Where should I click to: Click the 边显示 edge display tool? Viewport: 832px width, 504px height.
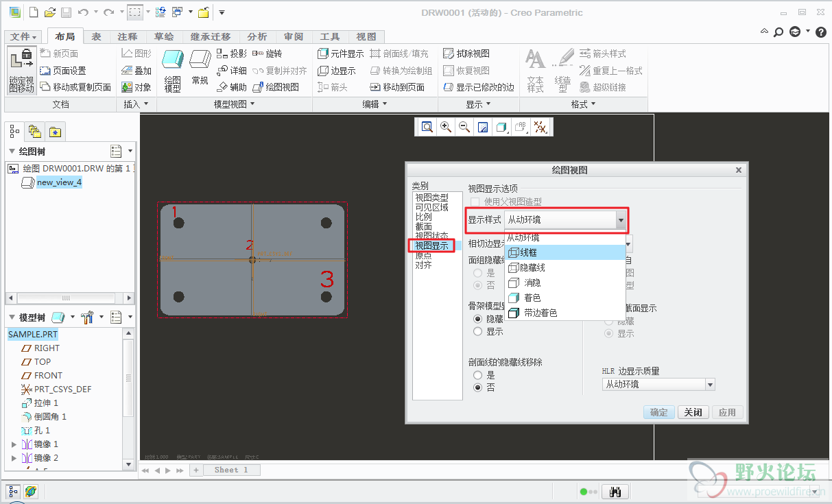click(337, 71)
